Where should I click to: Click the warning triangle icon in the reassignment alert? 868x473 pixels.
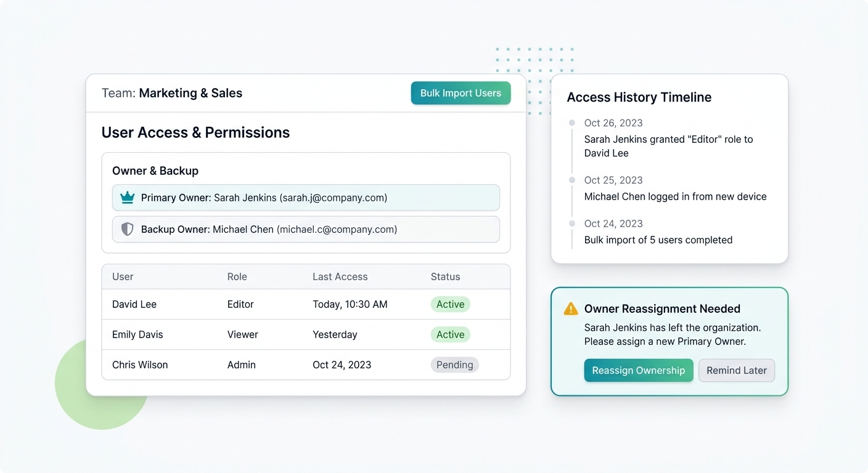[x=571, y=309]
